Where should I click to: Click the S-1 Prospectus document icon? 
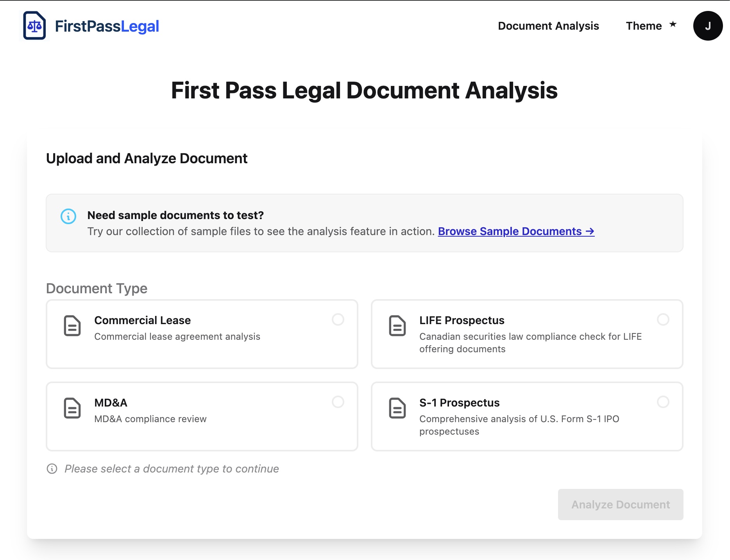(x=397, y=408)
